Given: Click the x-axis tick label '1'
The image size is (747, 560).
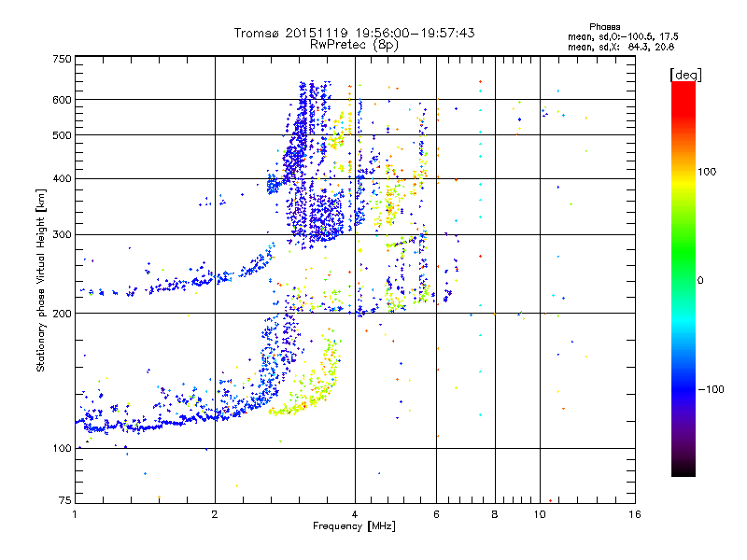Looking at the screenshot, I should pos(75,514).
